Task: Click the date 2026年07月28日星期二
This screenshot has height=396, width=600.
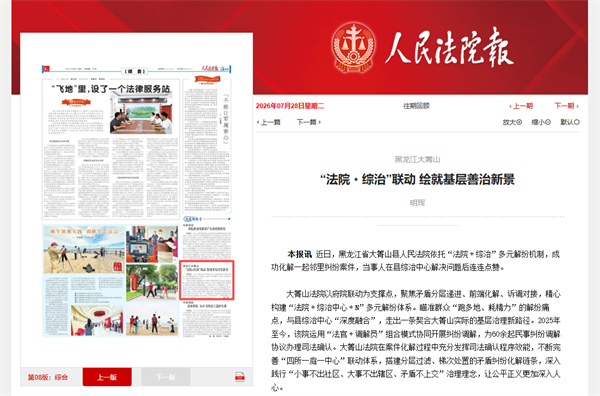Action: 290,106
